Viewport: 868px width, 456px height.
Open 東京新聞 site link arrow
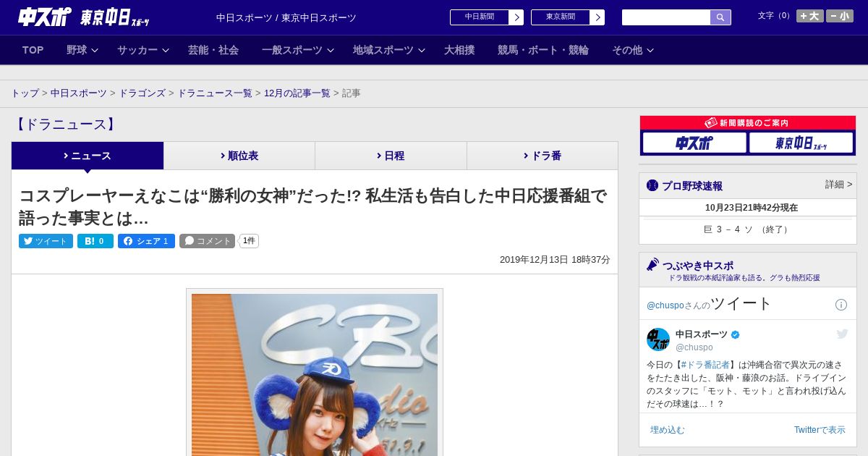[597, 17]
